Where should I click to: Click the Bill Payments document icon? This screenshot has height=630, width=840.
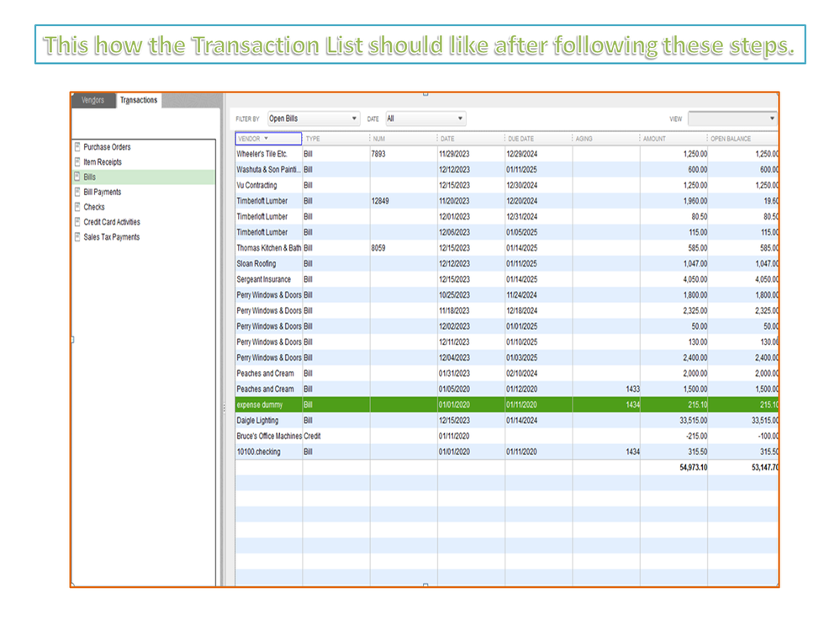[77, 191]
